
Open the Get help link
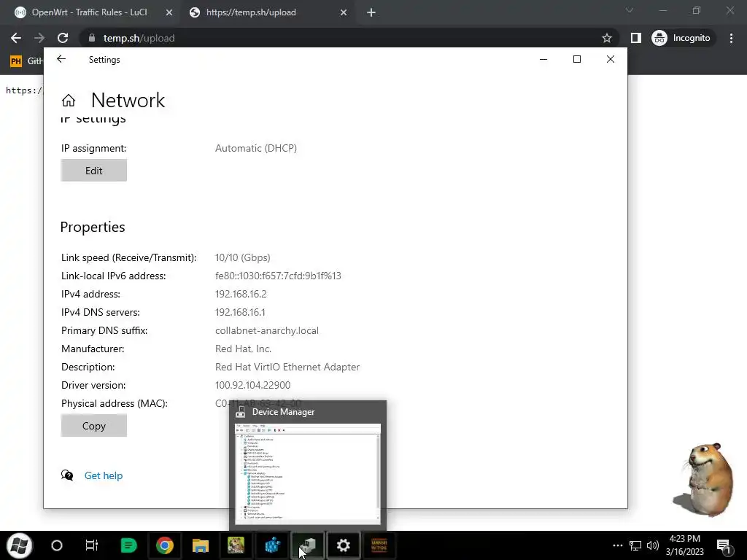(x=104, y=475)
